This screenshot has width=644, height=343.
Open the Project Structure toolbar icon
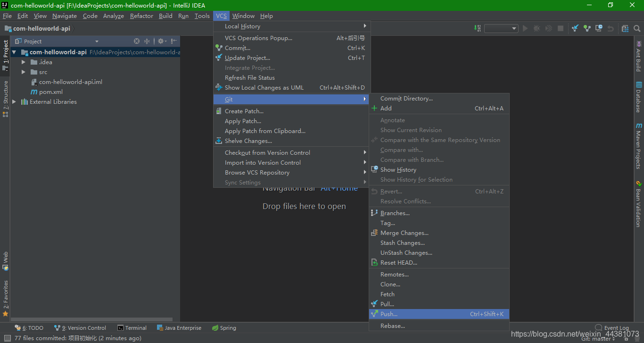pyautogui.click(x=625, y=28)
